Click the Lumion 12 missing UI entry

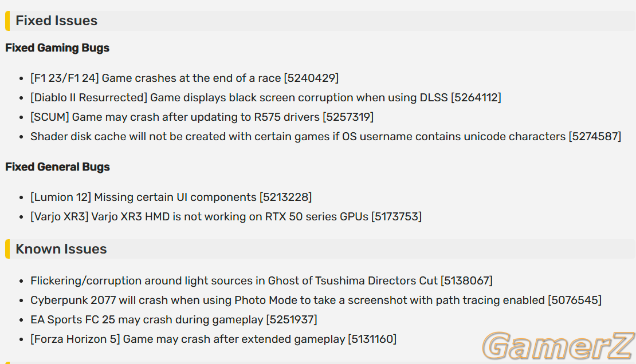tap(171, 197)
